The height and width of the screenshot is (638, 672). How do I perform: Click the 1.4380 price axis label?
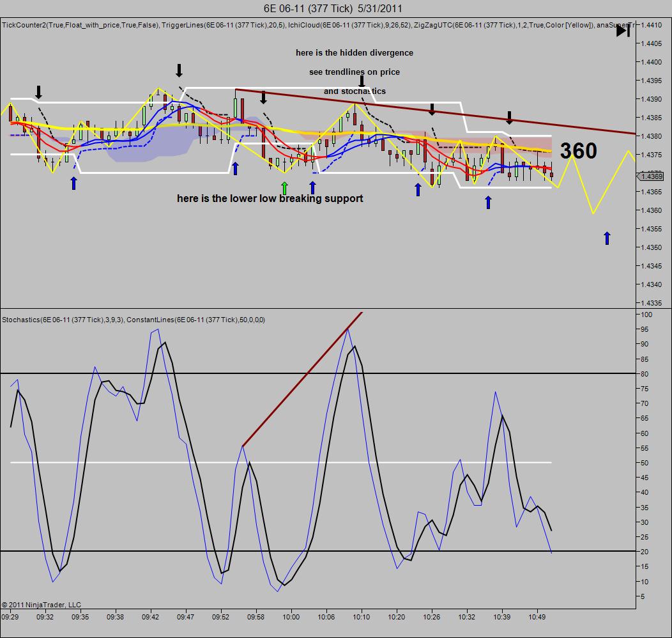coord(652,136)
